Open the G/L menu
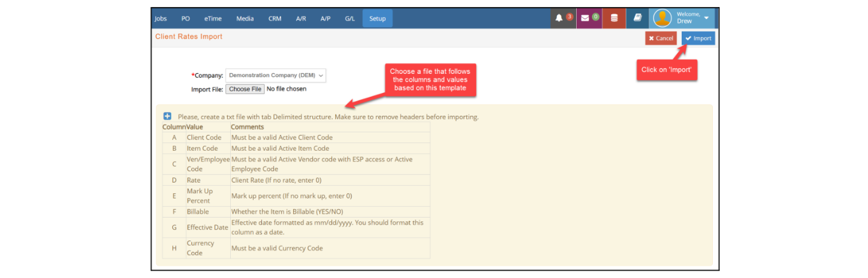Image resolution: width=868 pixels, height=278 pixels. pyautogui.click(x=350, y=18)
